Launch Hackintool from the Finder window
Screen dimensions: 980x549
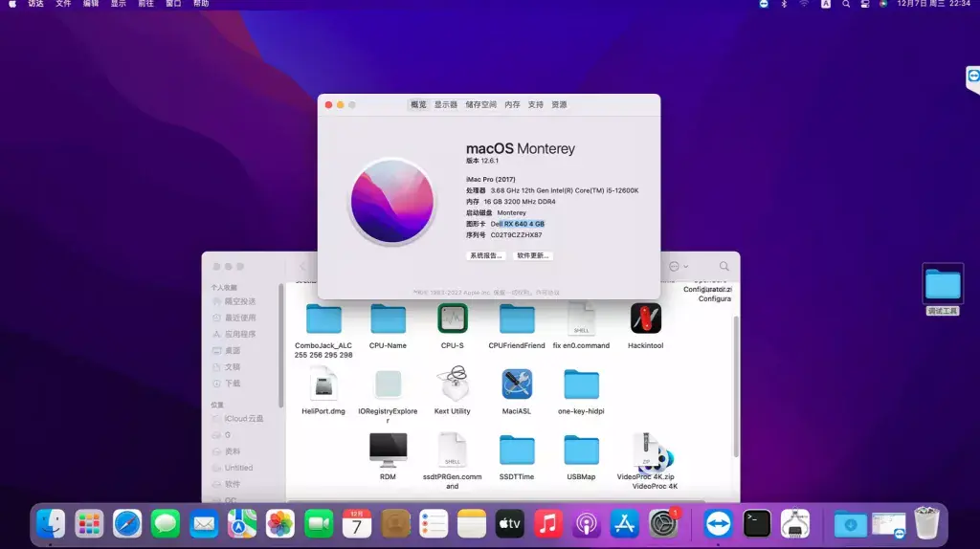click(646, 318)
